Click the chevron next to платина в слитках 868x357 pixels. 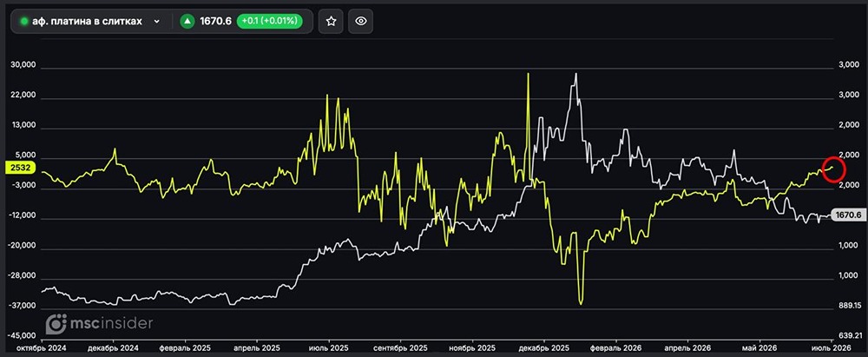click(x=156, y=21)
